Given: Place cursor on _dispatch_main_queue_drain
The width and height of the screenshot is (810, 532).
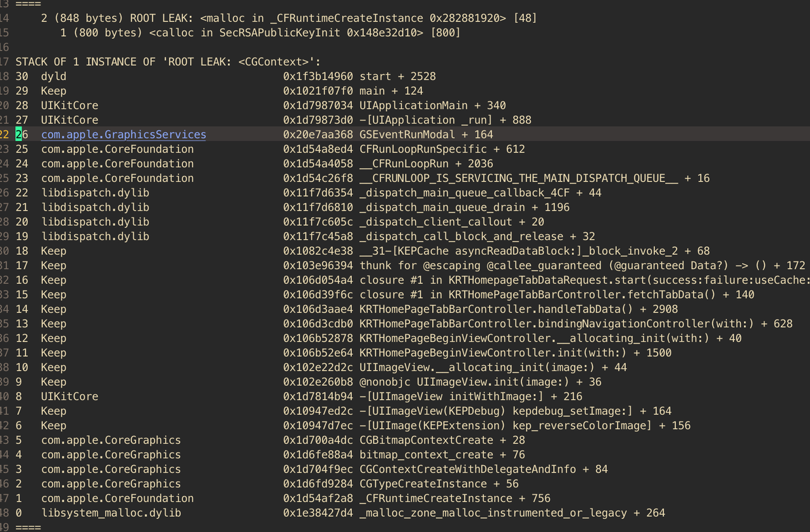Looking at the screenshot, I should coord(442,207).
